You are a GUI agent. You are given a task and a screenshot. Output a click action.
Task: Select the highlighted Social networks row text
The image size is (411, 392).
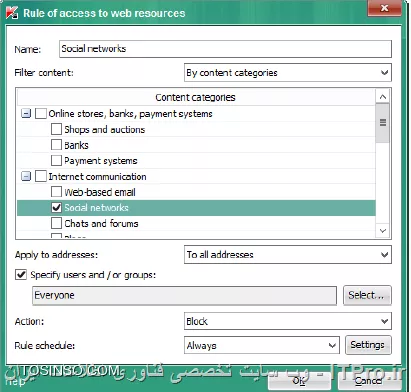(x=96, y=208)
